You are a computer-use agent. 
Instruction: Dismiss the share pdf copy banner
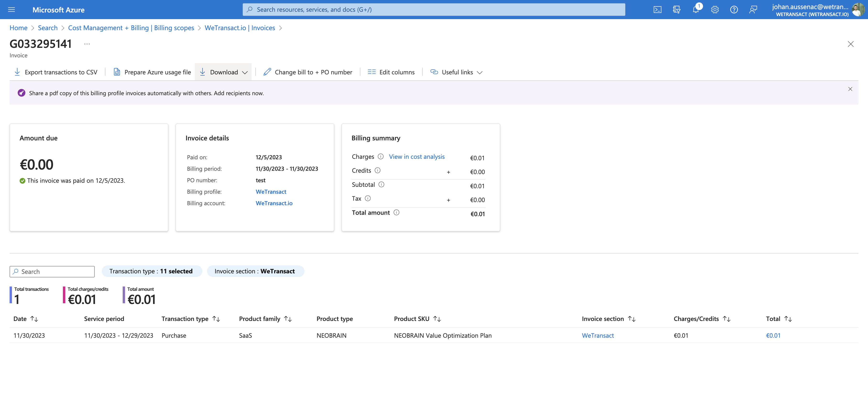pyautogui.click(x=850, y=89)
